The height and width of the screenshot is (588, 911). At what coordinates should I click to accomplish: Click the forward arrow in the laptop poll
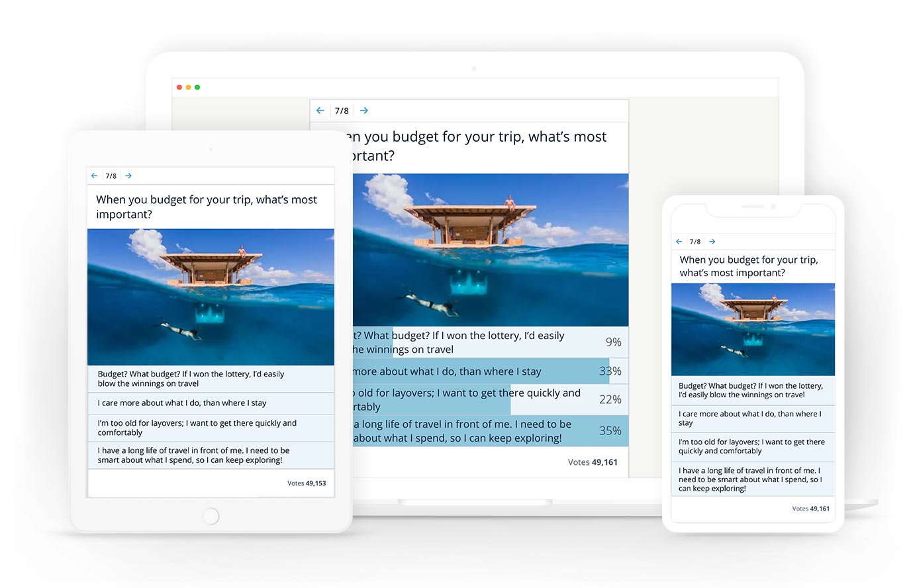tap(364, 111)
